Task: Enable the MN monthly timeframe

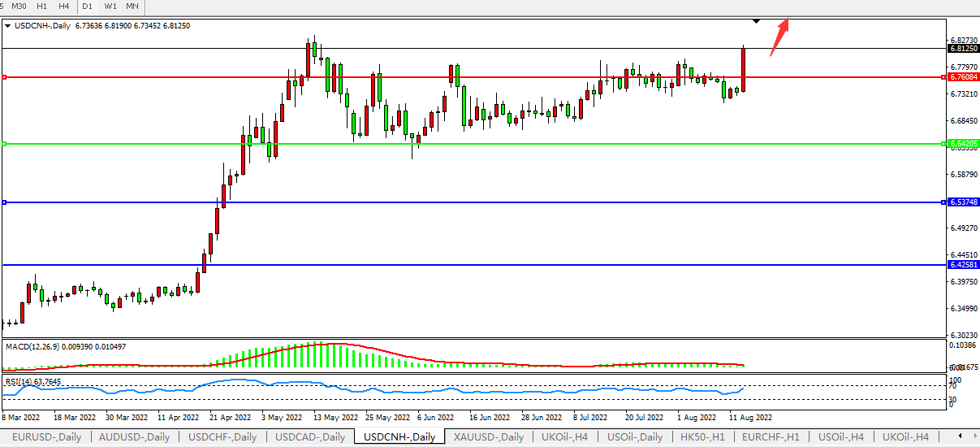Action: (x=132, y=6)
